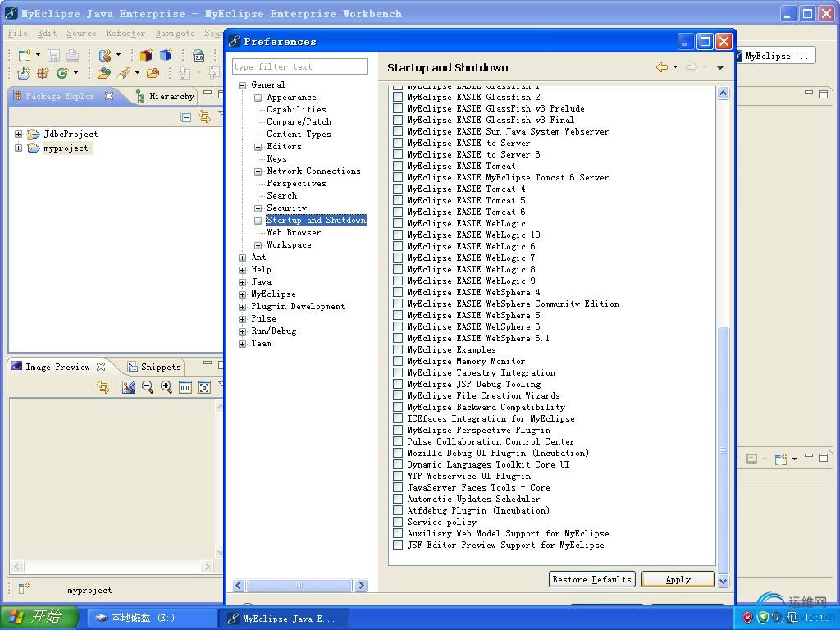This screenshot has width=840, height=630.
Task: Click the Windows Start button
Action: (39, 618)
